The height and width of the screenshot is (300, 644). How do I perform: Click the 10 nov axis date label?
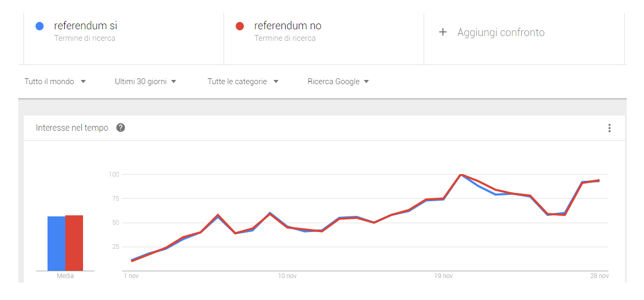[287, 276]
